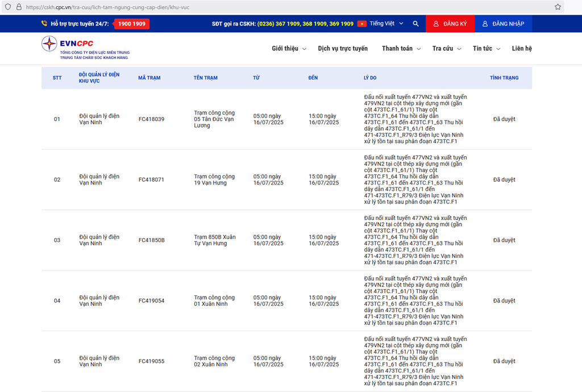Viewport: 582px width, 392px height.
Task: Click the search magnifier icon
Action: pos(415,24)
